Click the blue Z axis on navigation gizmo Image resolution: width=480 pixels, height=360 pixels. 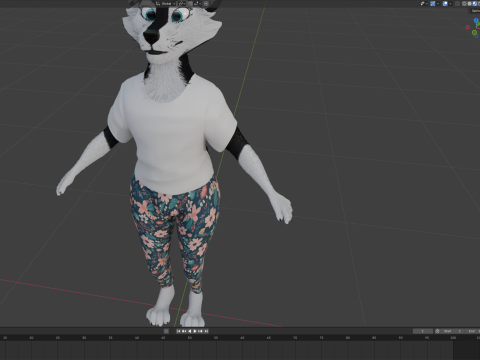pyautogui.click(x=476, y=20)
